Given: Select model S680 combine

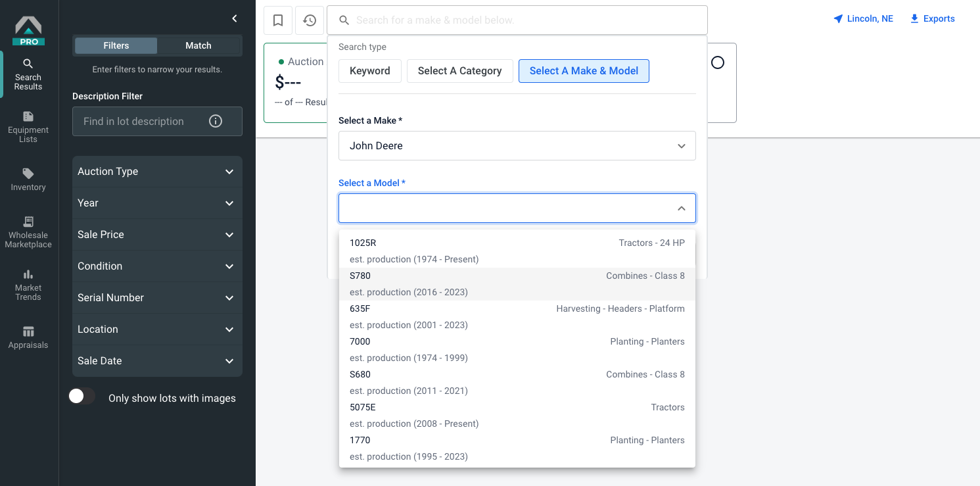Looking at the screenshot, I should point(517,383).
